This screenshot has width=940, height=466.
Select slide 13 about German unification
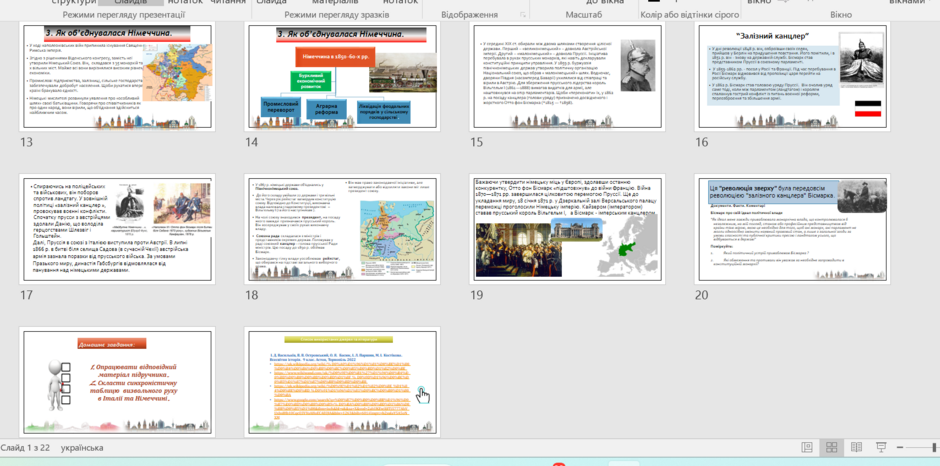(x=117, y=77)
